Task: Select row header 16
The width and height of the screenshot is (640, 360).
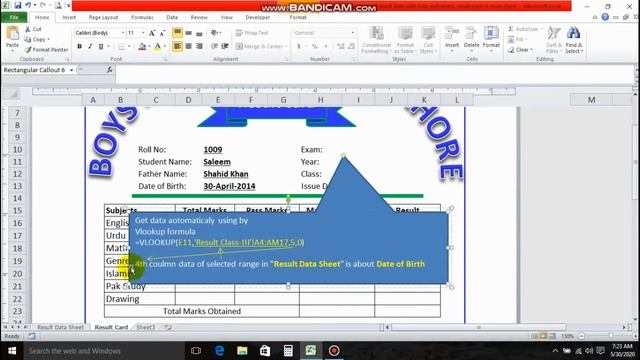Action: coord(17,223)
